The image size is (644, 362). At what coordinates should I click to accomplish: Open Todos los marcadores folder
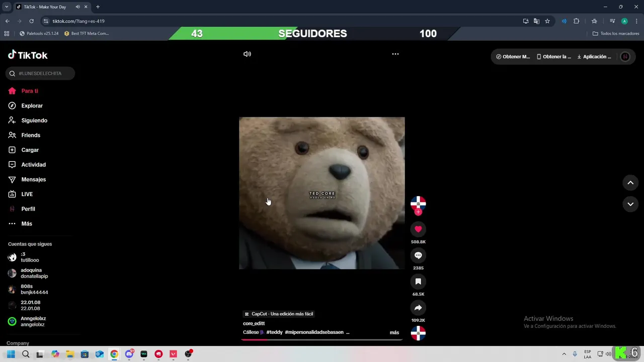coord(616,34)
